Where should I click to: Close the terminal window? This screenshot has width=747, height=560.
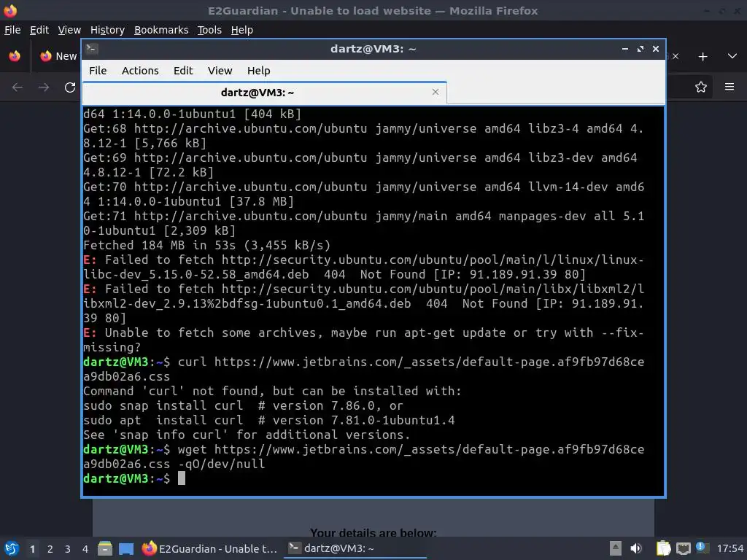pyautogui.click(x=656, y=49)
